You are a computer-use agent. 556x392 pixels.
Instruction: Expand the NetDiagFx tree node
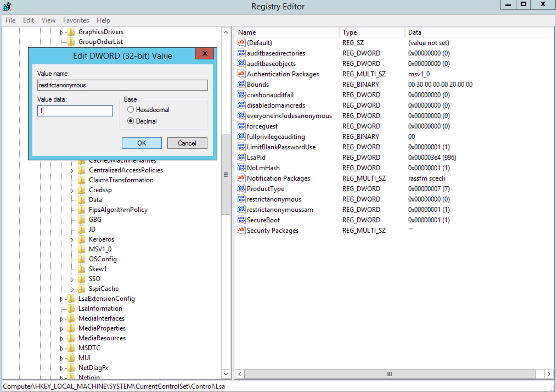pyautogui.click(x=61, y=368)
